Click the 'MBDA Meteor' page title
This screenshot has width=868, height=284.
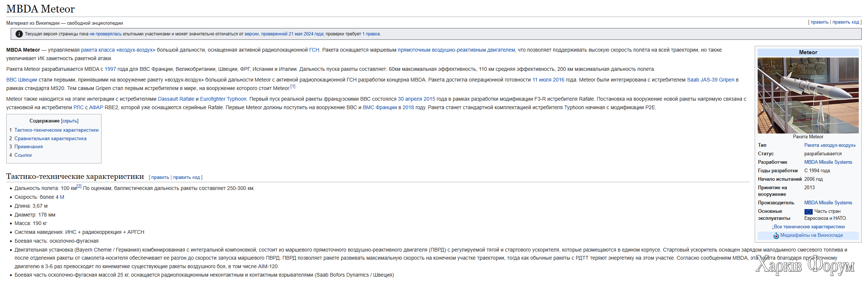click(x=41, y=9)
